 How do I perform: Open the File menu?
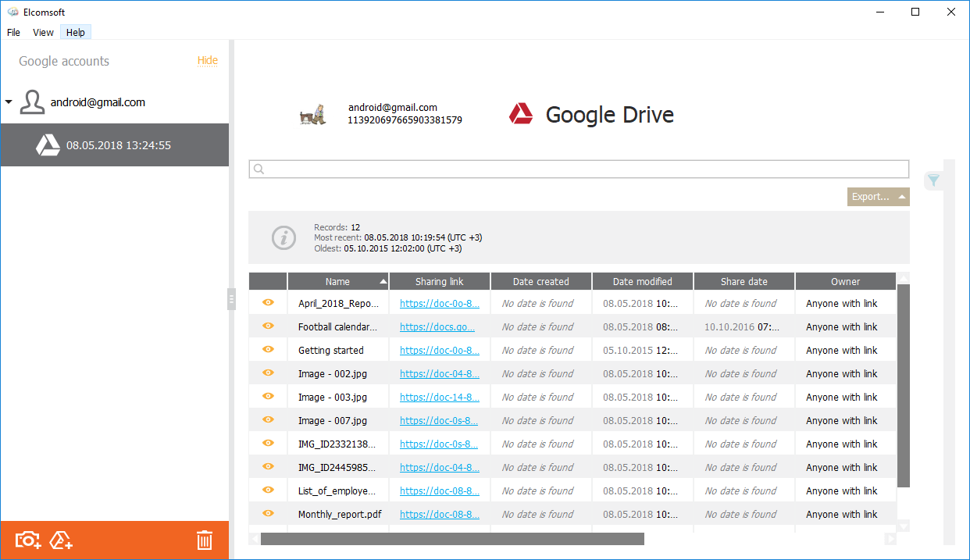pyautogui.click(x=13, y=32)
